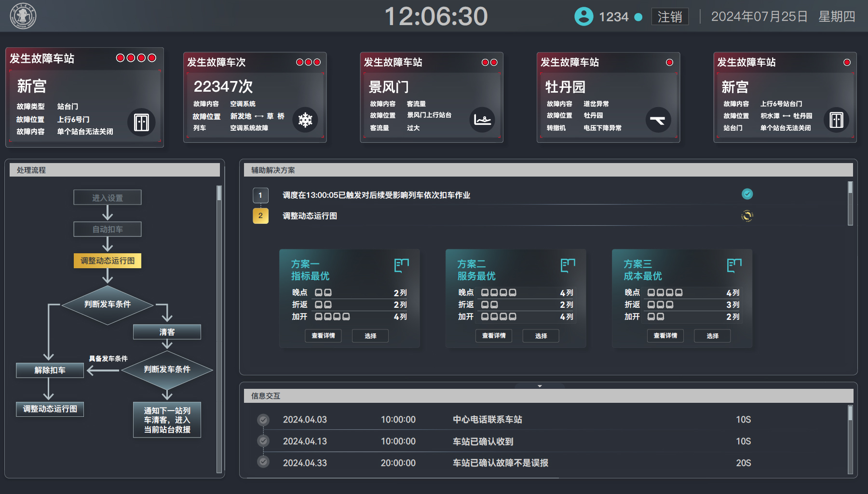Select the 调整动态运行图 highlighted flow step

[108, 261]
